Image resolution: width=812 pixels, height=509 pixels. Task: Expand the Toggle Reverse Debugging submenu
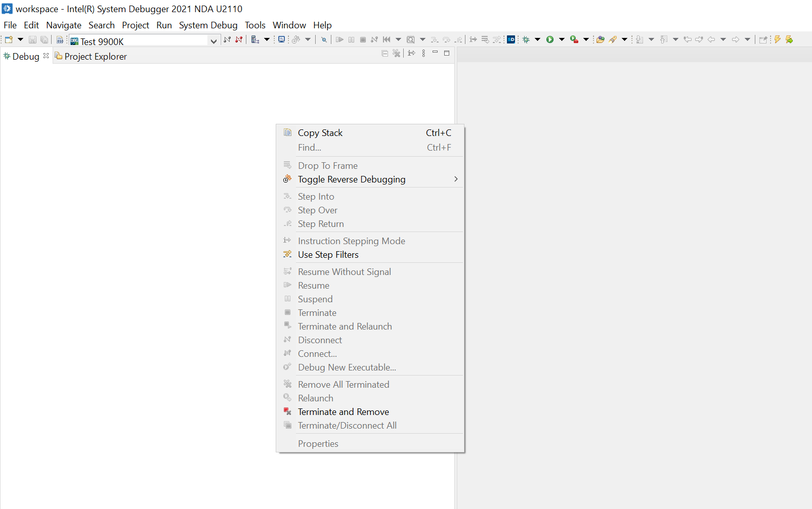455,179
